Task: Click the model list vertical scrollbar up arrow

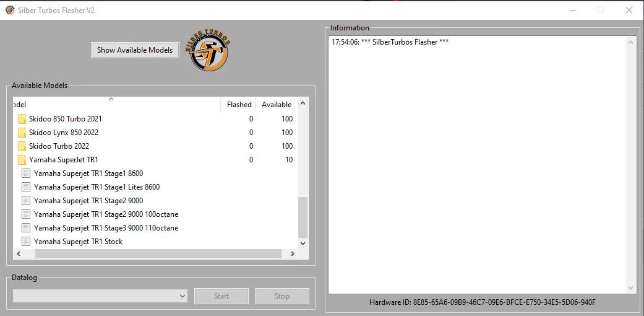Action: pos(303,104)
